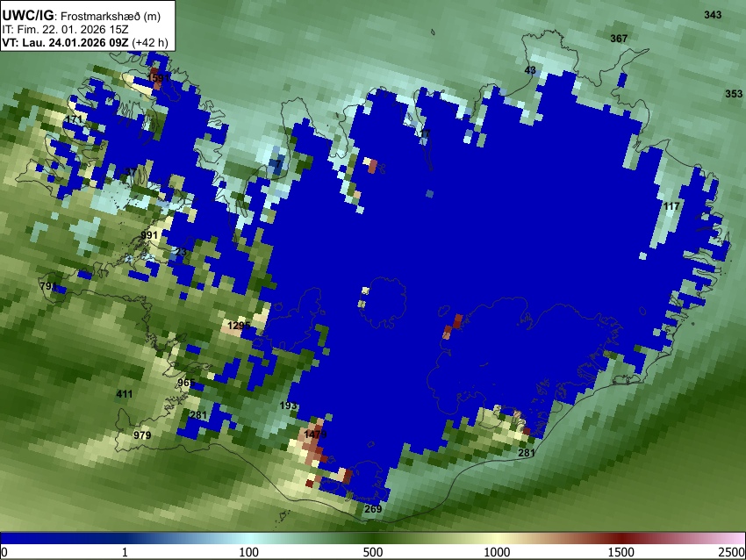746x560 pixels.
Task: Click the 117 value label
Action: (x=671, y=206)
